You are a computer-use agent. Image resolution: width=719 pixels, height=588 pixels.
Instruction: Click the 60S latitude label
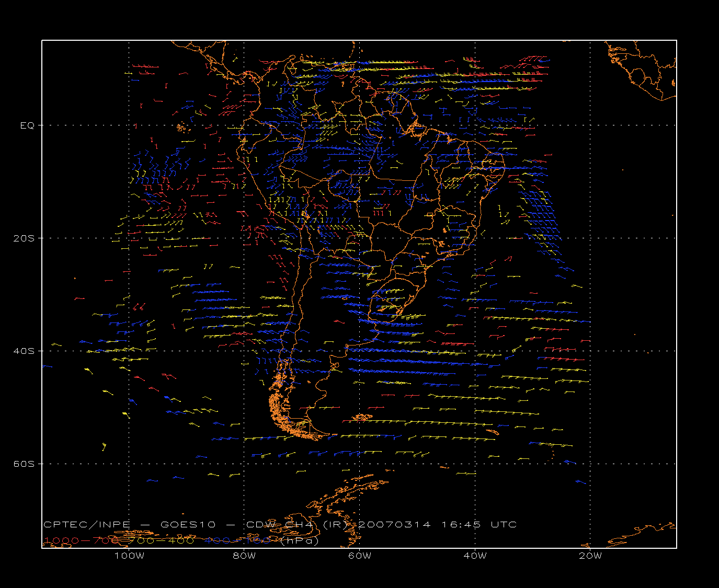pyautogui.click(x=24, y=464)
